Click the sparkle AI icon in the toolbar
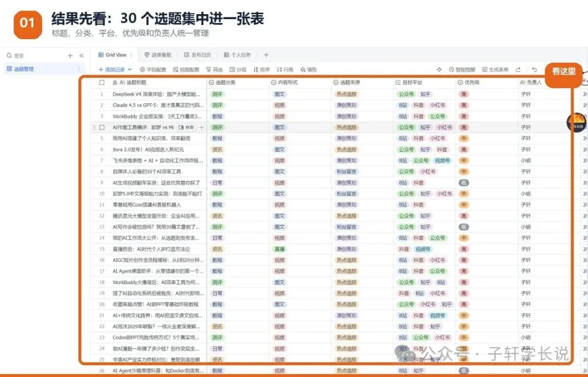 (439, 69)
